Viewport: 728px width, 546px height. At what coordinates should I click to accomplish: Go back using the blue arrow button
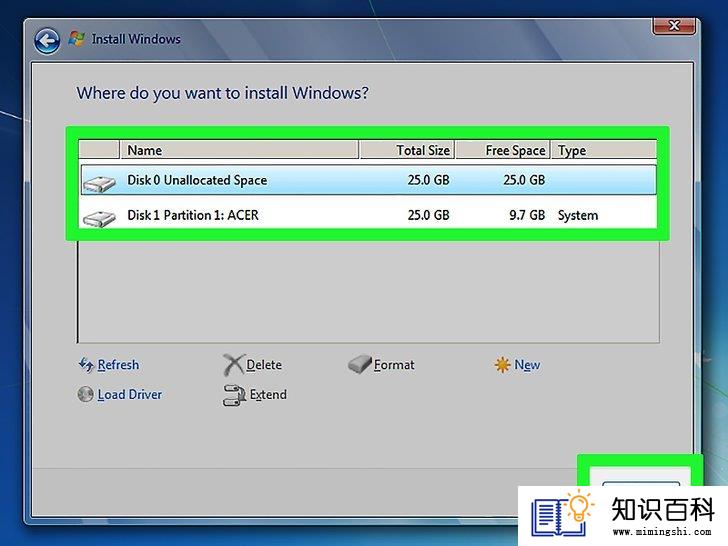tap(47, 41)
